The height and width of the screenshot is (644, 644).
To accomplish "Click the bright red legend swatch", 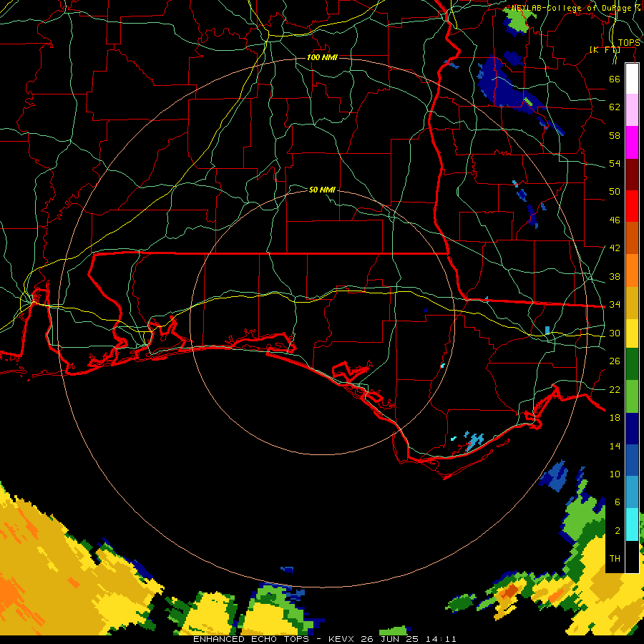I will click(632, 206).
